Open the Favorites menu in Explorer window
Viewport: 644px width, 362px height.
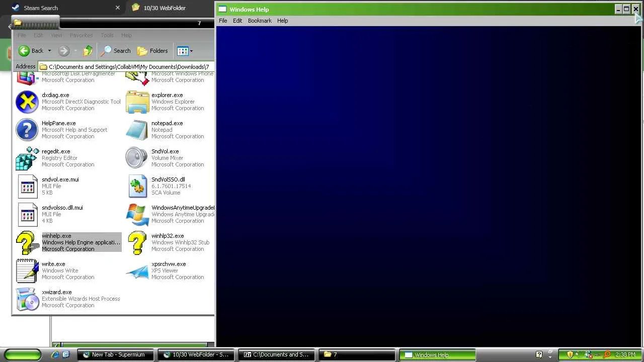[81, 35]
